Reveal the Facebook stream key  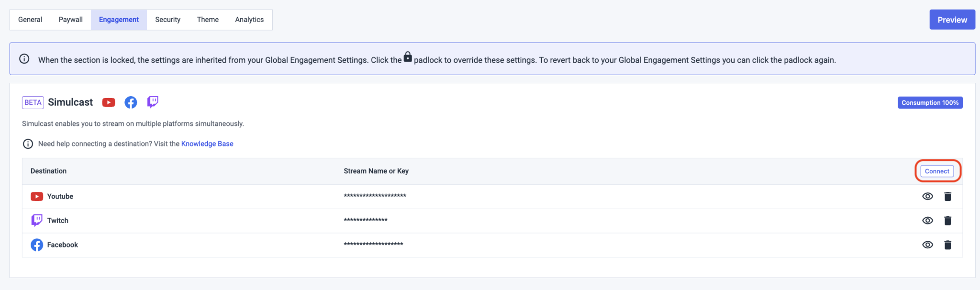pyautogui.click(x=927, y=245)
